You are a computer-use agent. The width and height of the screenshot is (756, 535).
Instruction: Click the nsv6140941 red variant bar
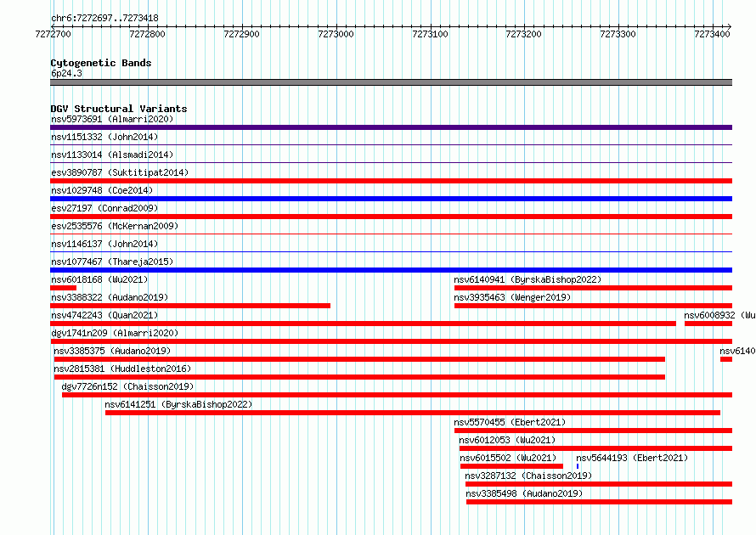click(x=593, y=288)
